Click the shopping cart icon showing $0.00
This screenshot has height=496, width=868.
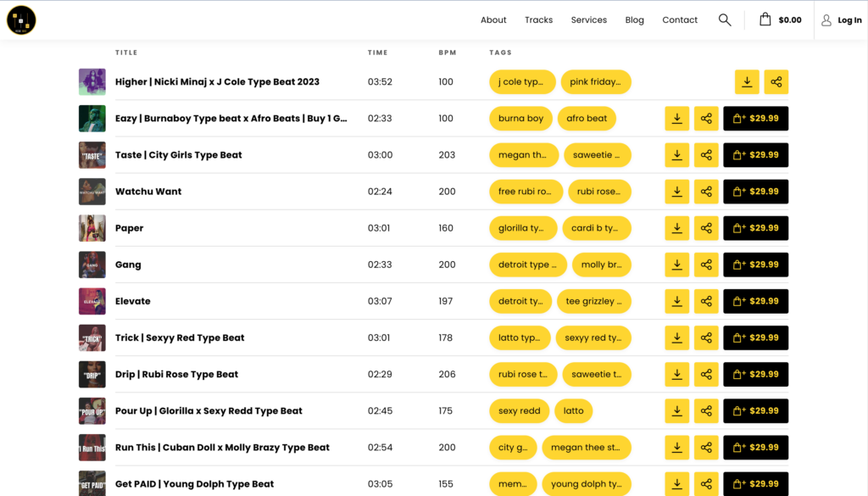coord(779,19)
